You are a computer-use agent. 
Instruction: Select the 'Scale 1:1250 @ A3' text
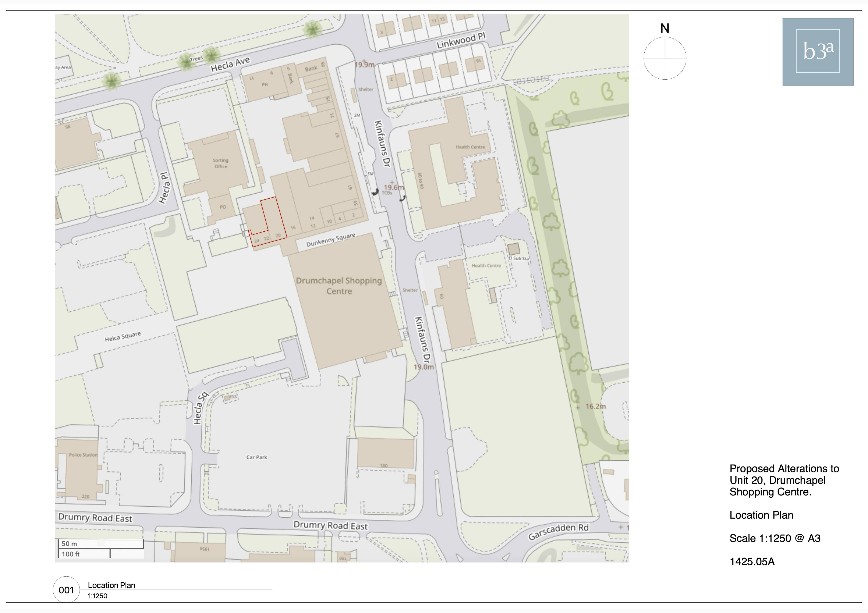click(775, 538)
